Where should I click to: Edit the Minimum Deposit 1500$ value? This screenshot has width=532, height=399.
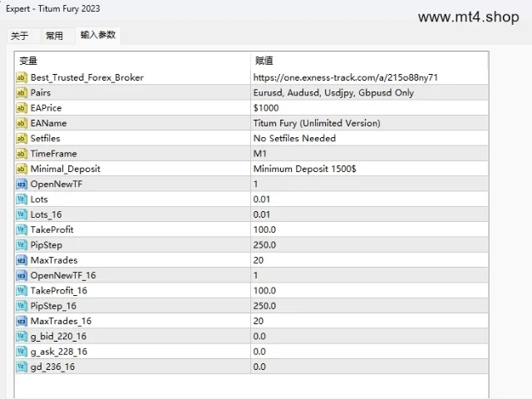pyautogui.click(x=369, y=169)
